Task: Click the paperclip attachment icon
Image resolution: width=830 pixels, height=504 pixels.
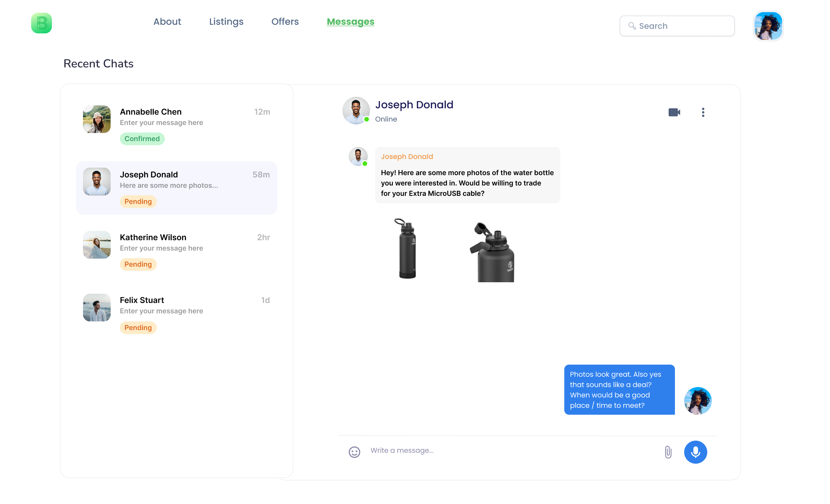Action: [668, 452]
